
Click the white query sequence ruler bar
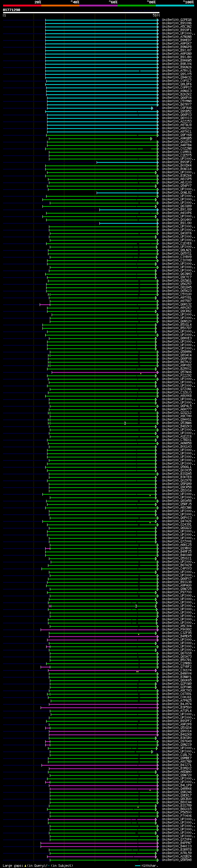pos(81,13)
